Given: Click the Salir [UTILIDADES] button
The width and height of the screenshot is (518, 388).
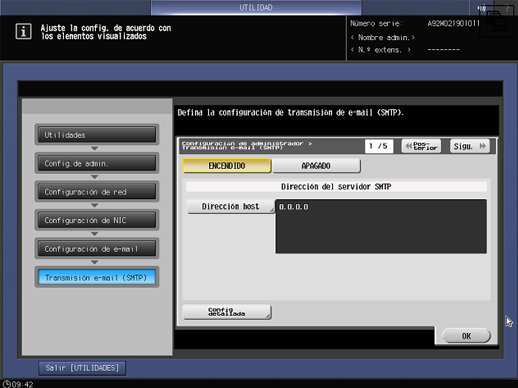Looking at the screenshot, I should click(82, 368).
